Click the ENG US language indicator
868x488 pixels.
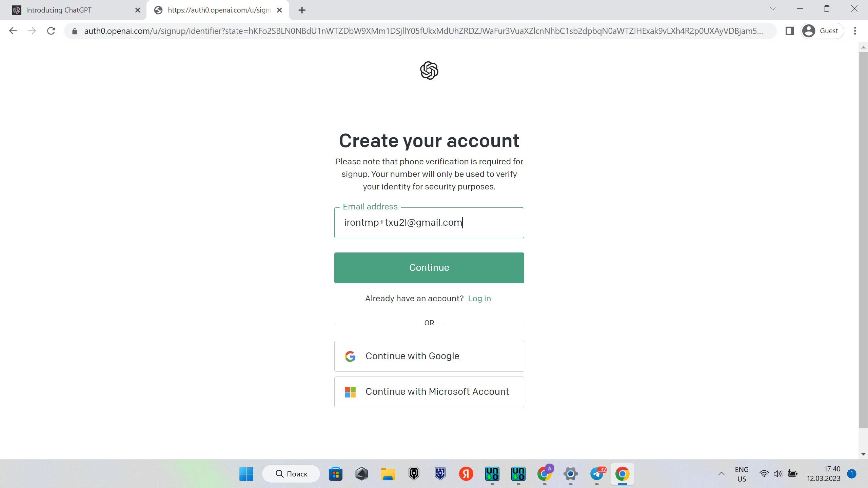(742, 474)
